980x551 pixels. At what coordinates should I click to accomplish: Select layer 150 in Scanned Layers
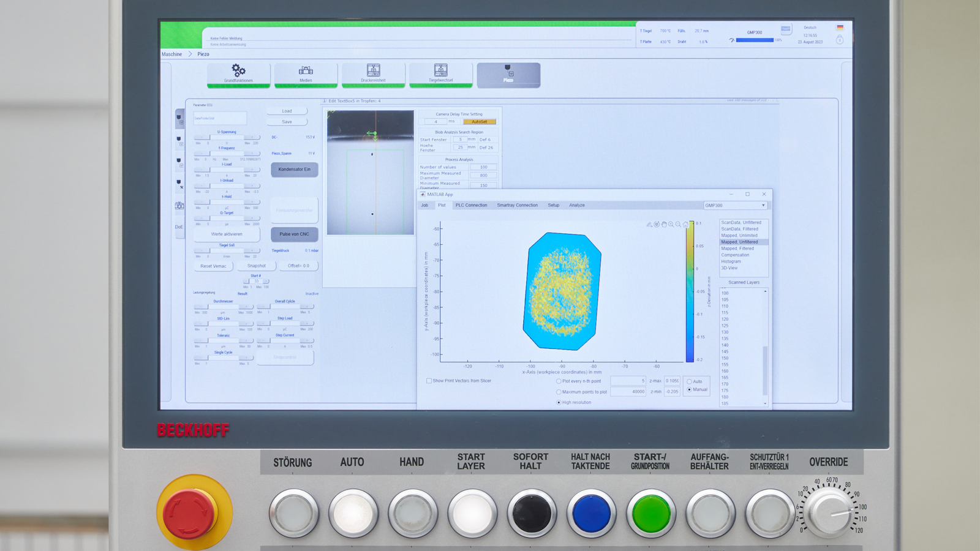725,358
